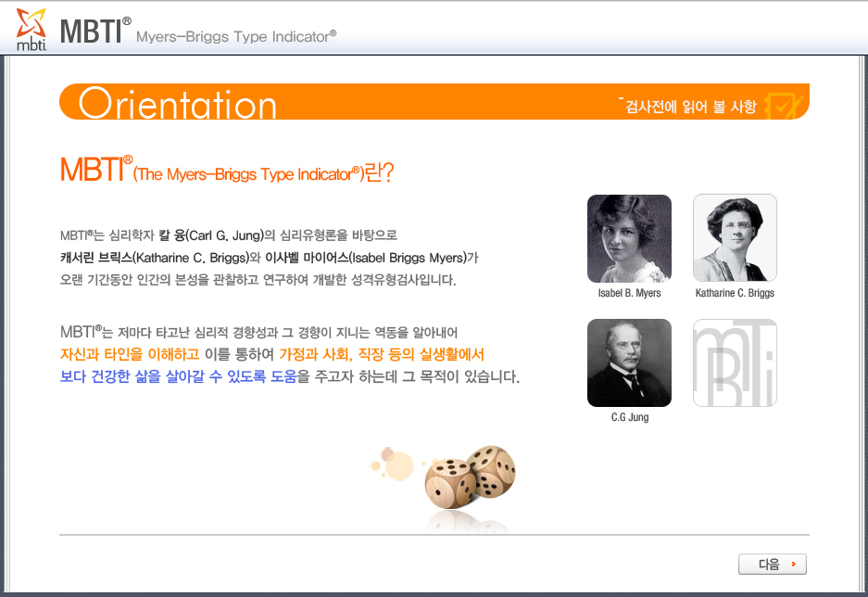Click the orange text 가정과 사회, 직장 등의 실생활에서
868x597 pixels.
coord(382,354)
